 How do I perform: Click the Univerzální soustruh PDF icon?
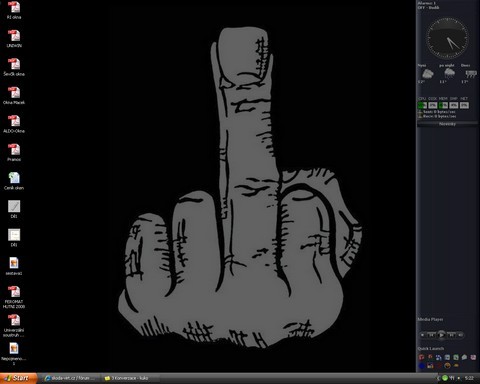point(14,325)
